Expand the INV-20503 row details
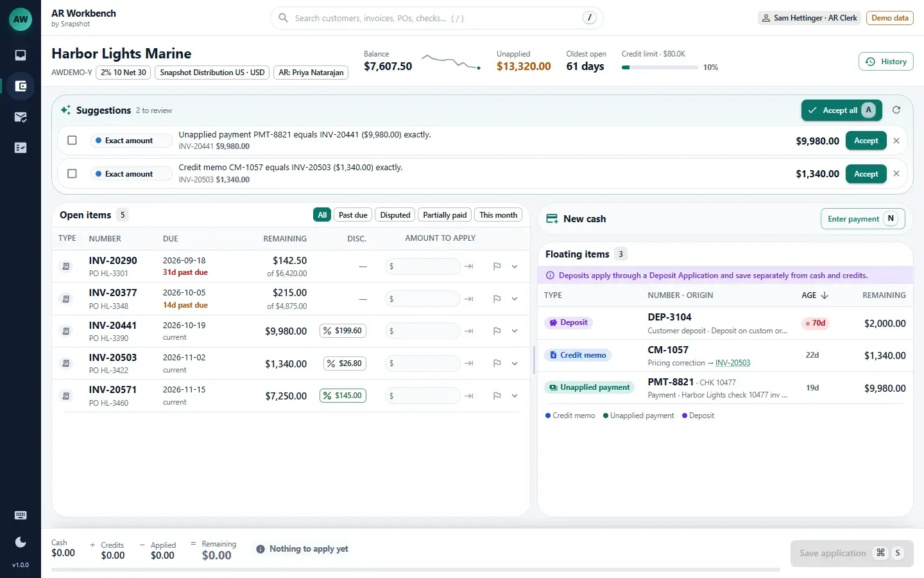This screenshot has width=924, height=578. coord(515,363)
